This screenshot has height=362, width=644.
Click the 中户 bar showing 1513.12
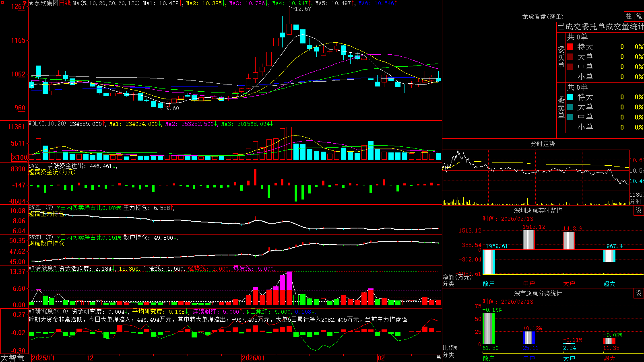(529, 240)
